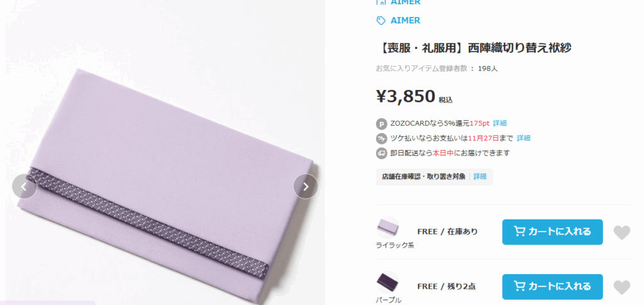Open ZOZOCARD 5% points 詳細 link
The width and height of the screenshot is (644, 305).
click(500, 123)
